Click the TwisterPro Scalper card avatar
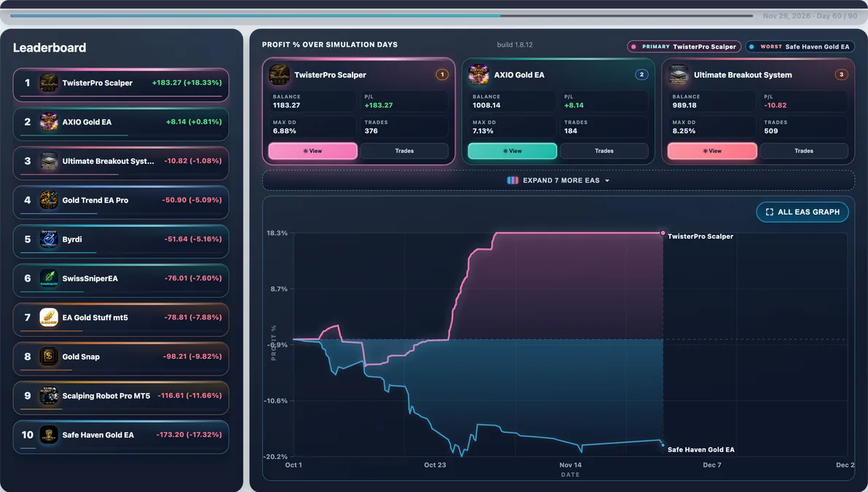This screenshot has height=492, width=868. [x=279, y=75]
